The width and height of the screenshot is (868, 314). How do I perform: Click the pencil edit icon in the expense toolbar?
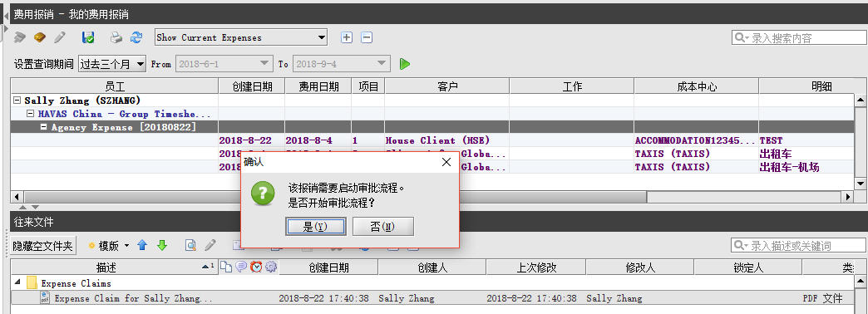coord(59,37)
